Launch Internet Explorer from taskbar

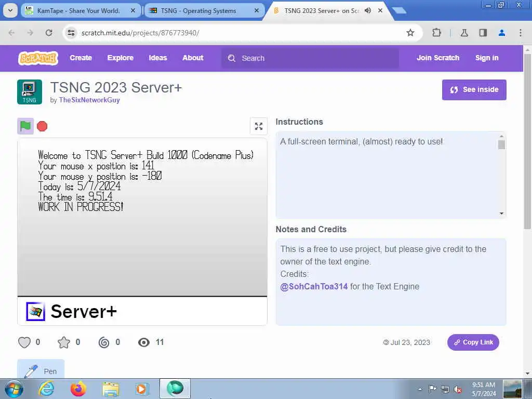pos(46,389)
